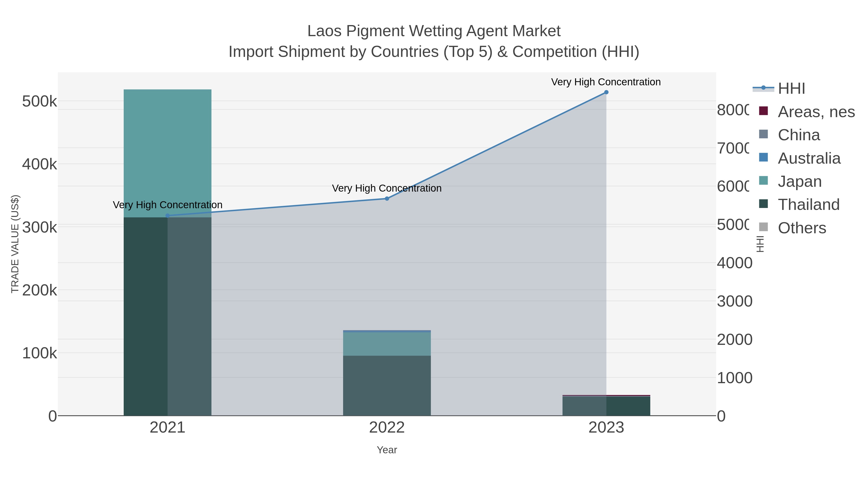Click the HHI line marker icon in legend
Viewport: 868px width, 488px height.
(x=763, y=88)
